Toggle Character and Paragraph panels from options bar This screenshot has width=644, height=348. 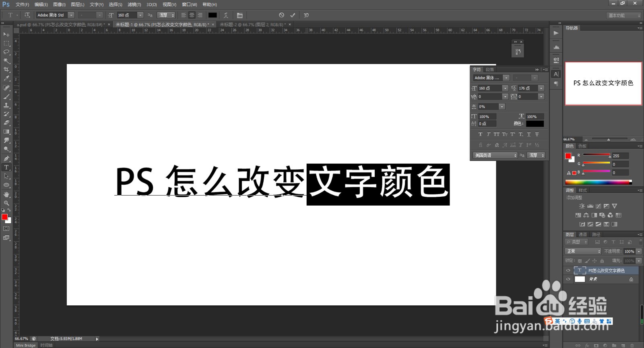[239, 15]
